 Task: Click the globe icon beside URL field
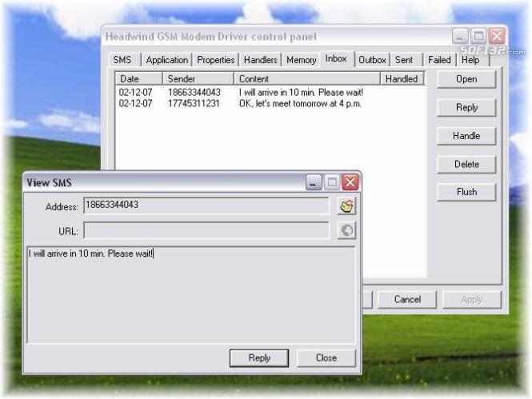346,230
